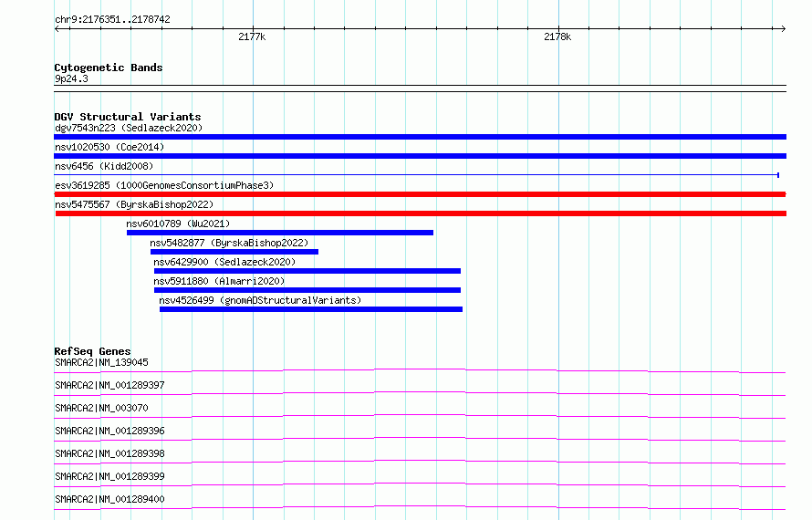Open nsv5475567 (ByrskaBishop2022) variant label
The height and width of the screenshot is (520, 812).
[134, 204]
